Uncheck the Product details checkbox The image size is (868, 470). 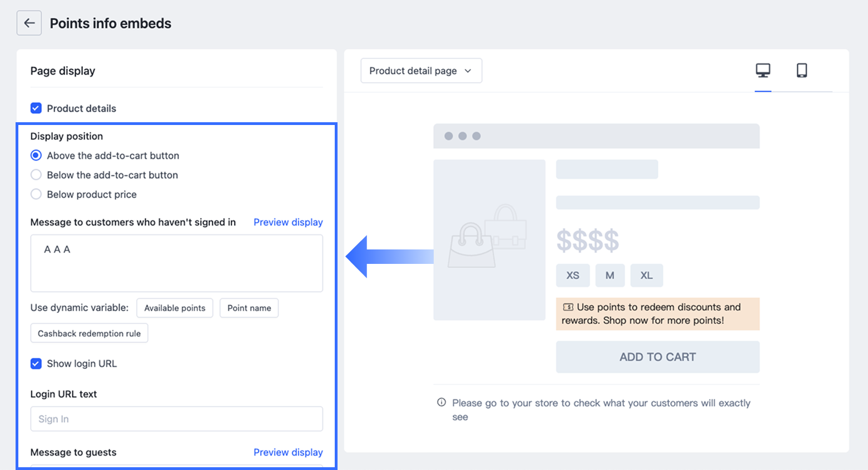[x=36, y=108]
